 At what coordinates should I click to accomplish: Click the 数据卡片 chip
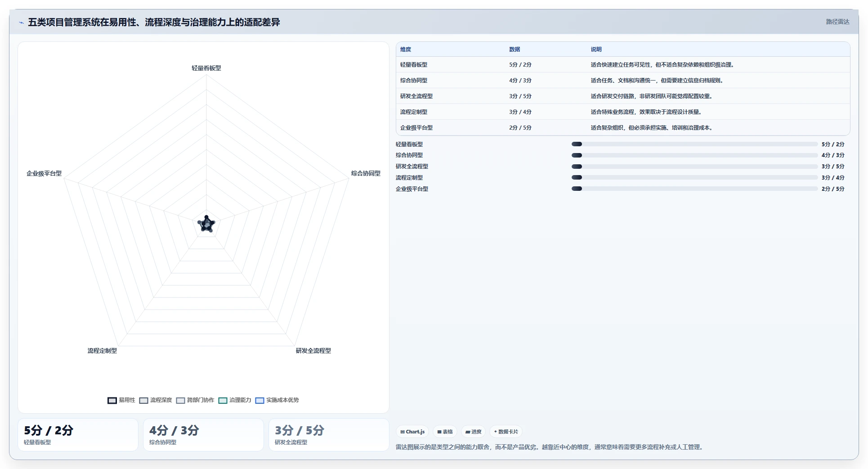pos(506,432)
